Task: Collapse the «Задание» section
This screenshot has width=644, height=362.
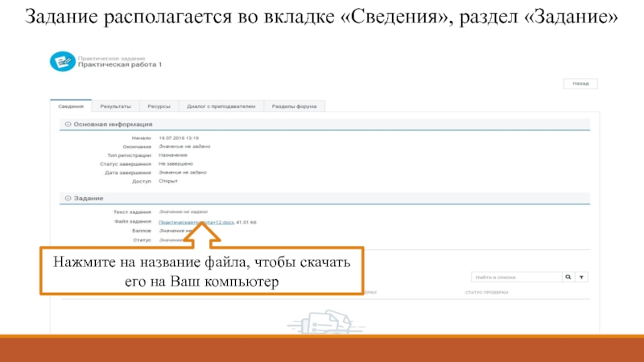Action: pyautogui.click(x=68, y=198)
